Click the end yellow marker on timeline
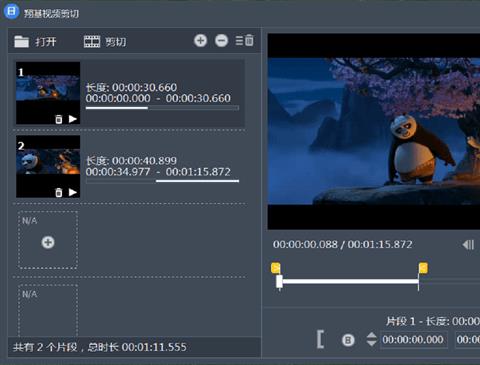 423,268
